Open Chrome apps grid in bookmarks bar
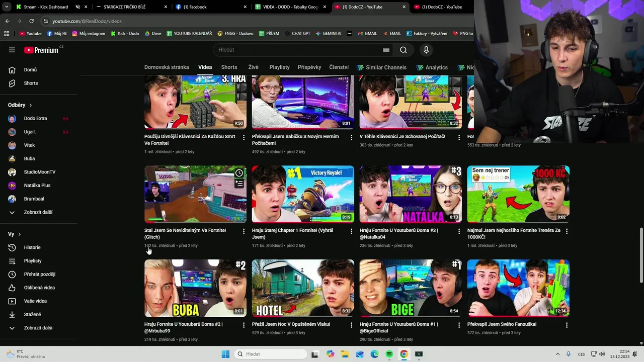The image size is (644, 362). pos(7,34)
